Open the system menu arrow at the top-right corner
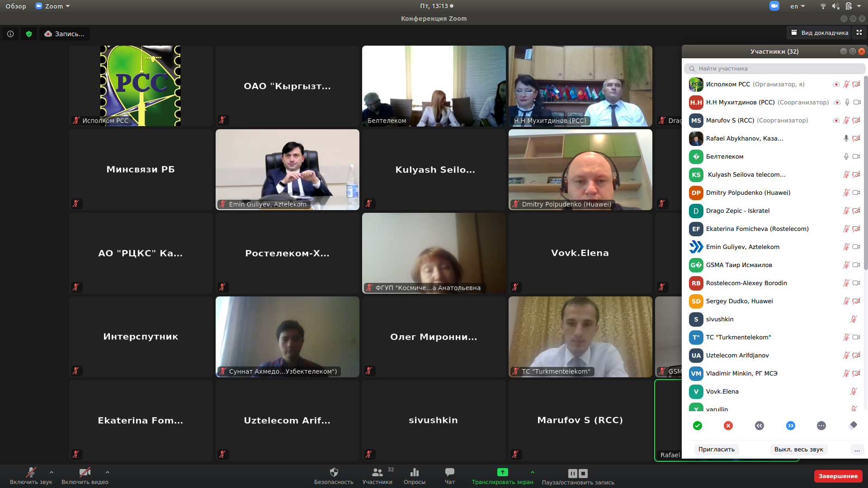Screen dimensions: 868x488 coord(859,6)
